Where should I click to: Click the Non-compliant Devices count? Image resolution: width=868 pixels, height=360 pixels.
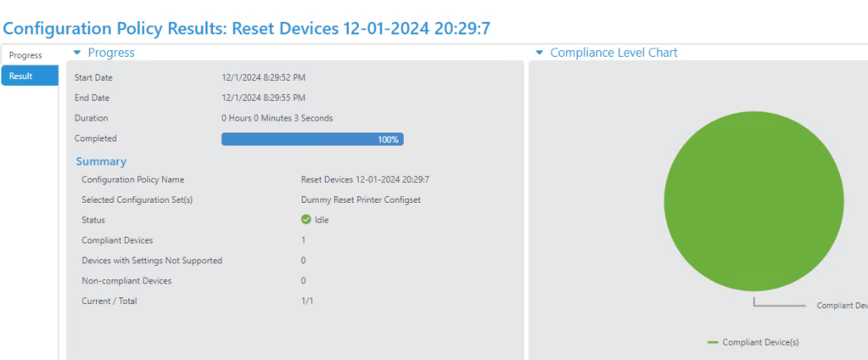tap(304, 281)
